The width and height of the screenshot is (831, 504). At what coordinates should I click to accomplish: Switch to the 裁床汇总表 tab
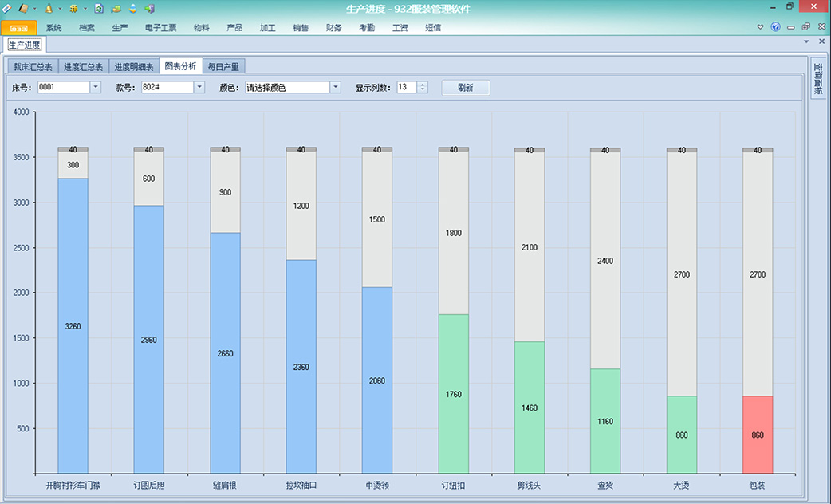[33, 67]
